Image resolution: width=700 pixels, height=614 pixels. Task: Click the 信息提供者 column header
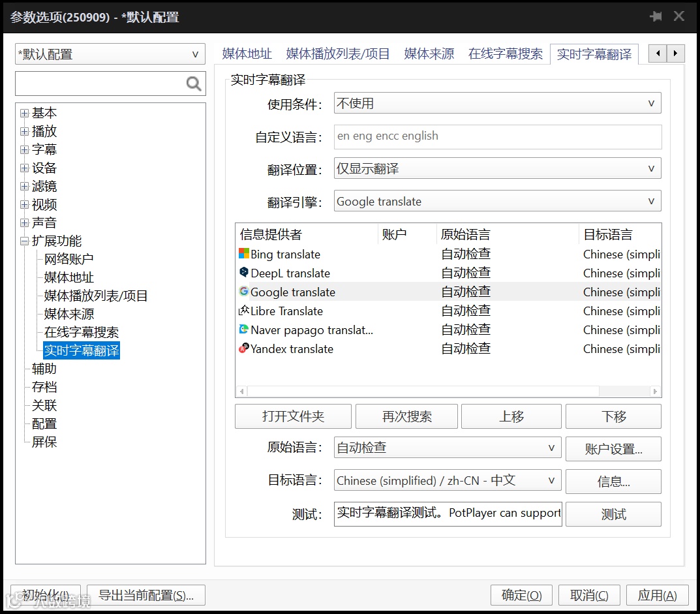307,234
